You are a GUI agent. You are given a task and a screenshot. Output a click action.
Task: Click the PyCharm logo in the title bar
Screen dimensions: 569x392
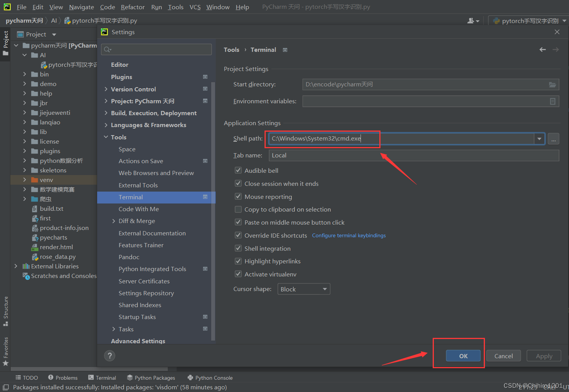[x=7, y=7]
